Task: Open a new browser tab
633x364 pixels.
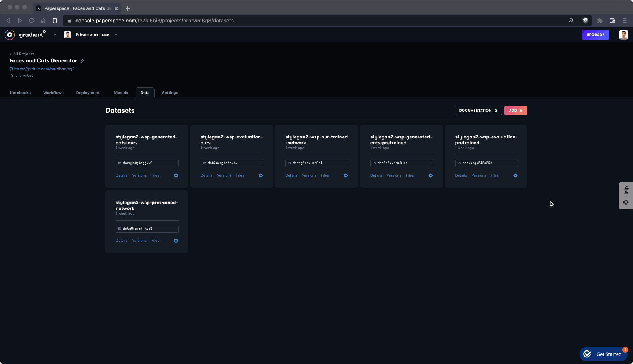Action: click(128, 8)
